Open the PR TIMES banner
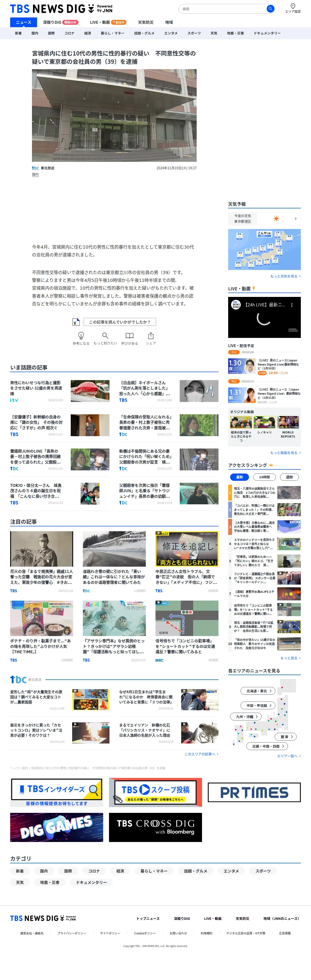 (x=254, y=792)
